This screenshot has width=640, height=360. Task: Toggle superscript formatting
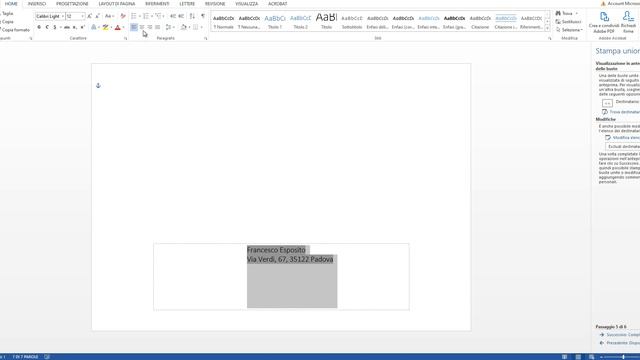(82, 27)
